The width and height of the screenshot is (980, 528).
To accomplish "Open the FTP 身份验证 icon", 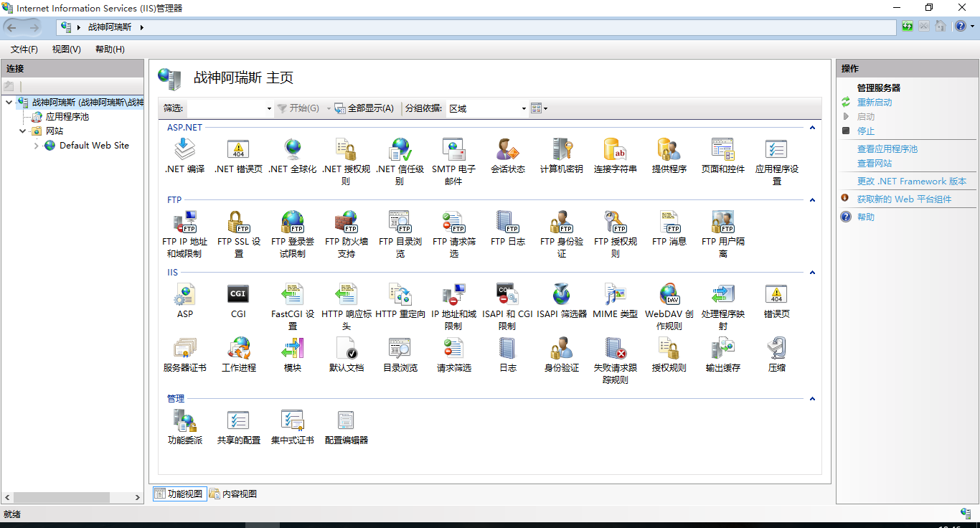I will pos(562,222).
